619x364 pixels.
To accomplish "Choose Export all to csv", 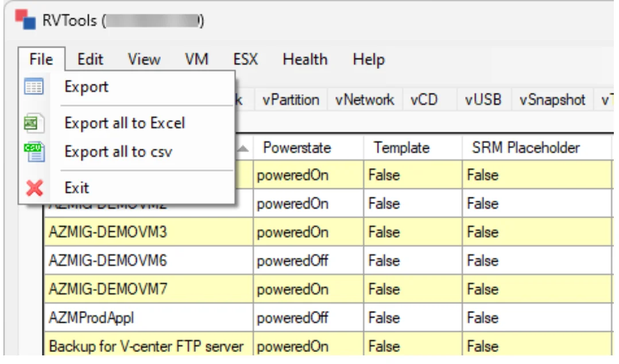I will 118,152.
